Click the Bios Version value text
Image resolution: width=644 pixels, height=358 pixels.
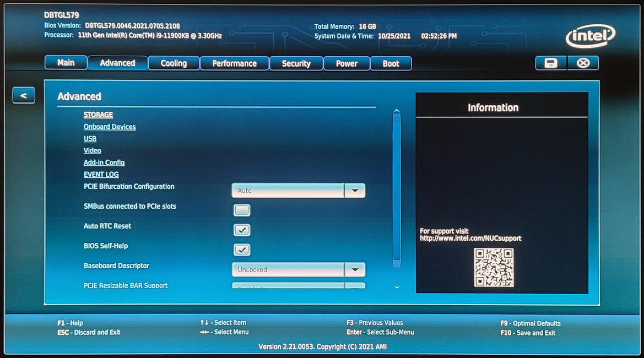pos(132,26)
